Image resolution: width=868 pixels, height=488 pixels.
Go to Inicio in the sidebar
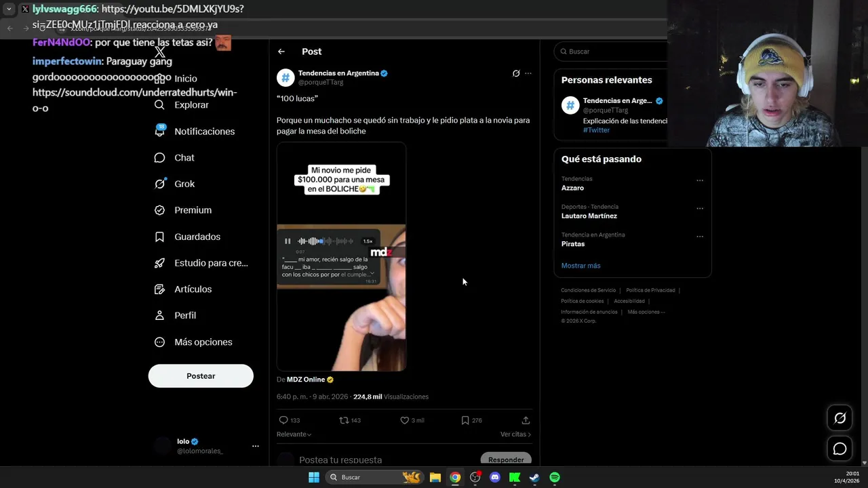click(178, 79)
